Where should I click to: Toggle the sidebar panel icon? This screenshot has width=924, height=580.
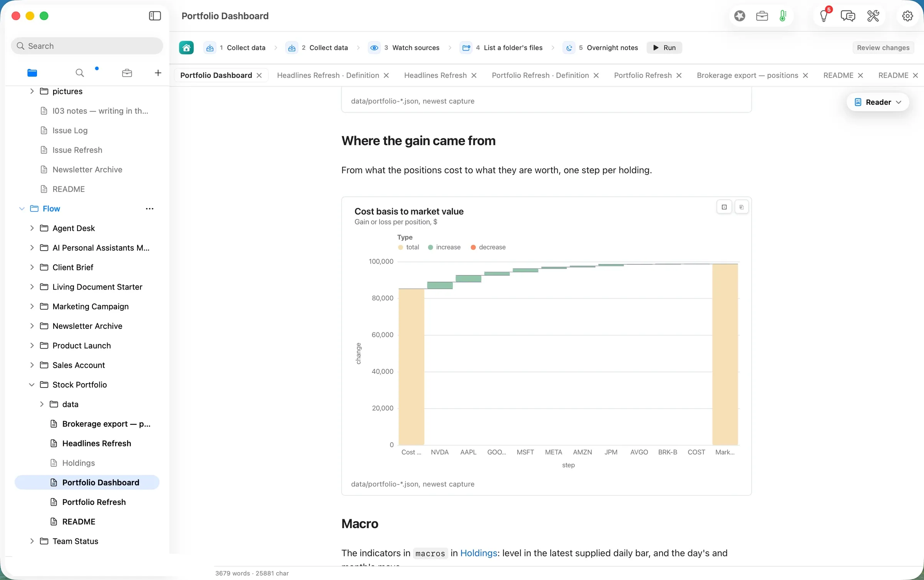click(155, 16)
